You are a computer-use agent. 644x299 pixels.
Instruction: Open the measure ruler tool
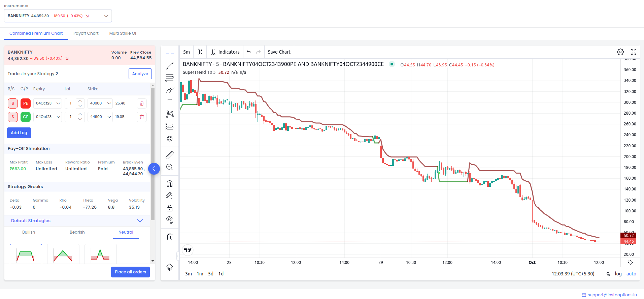coord(170,155)
